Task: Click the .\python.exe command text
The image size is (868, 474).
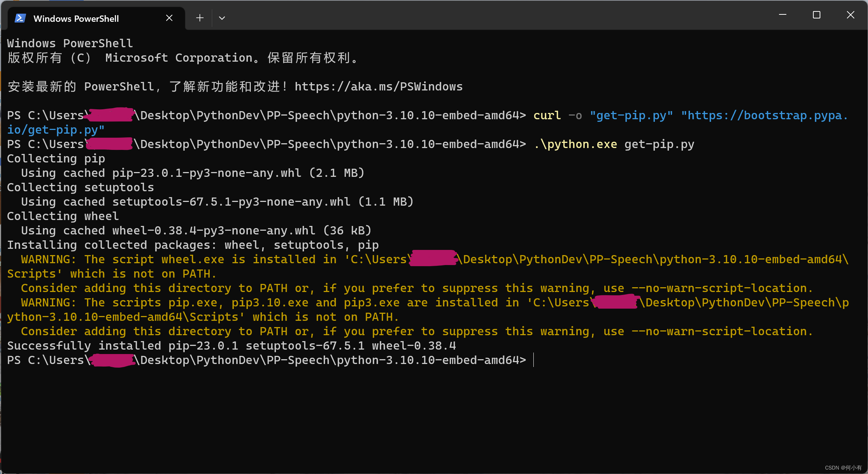Action: click(575, 144)
